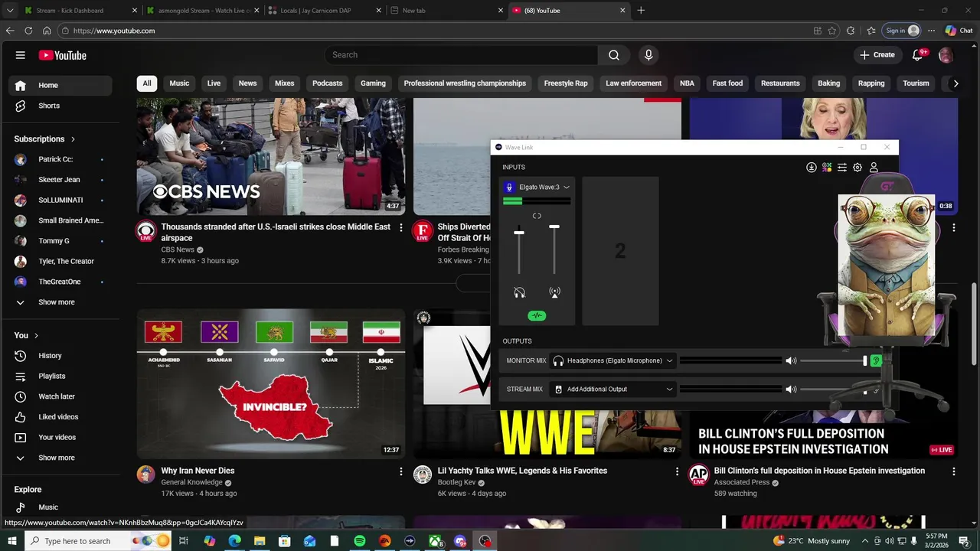Mute Monitor Mix output speaker icon

(791, 360)
